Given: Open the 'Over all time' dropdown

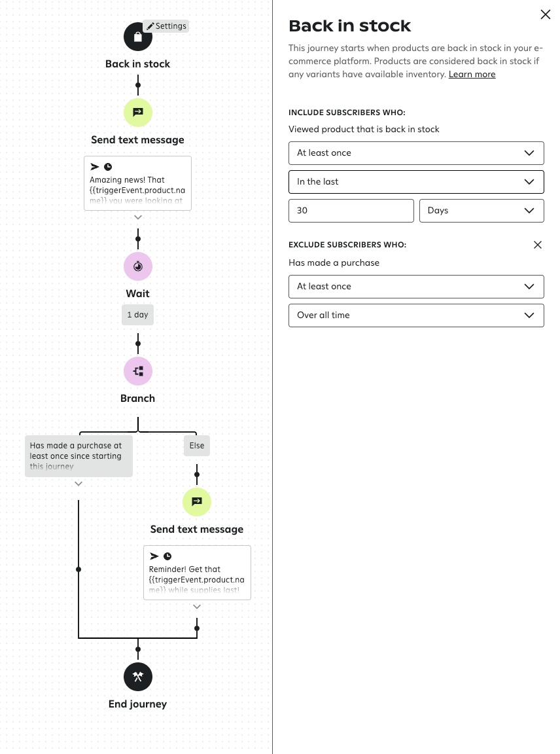Looking at the screenshot, I should pos(416,315).
